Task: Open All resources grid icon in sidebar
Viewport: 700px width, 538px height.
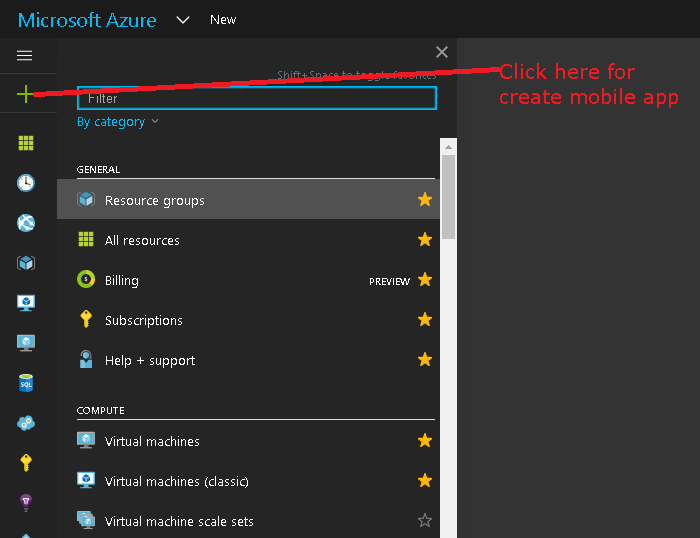Action: tap(26, 143)
